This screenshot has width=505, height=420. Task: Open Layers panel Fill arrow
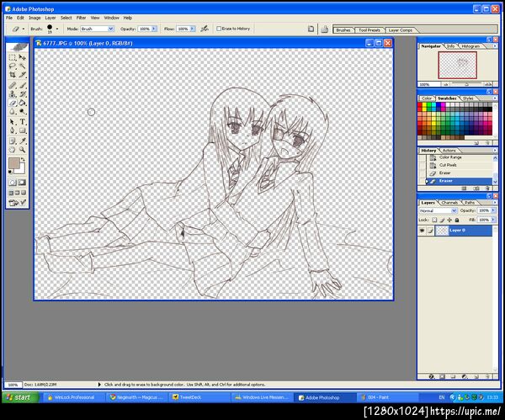[493, 220]
